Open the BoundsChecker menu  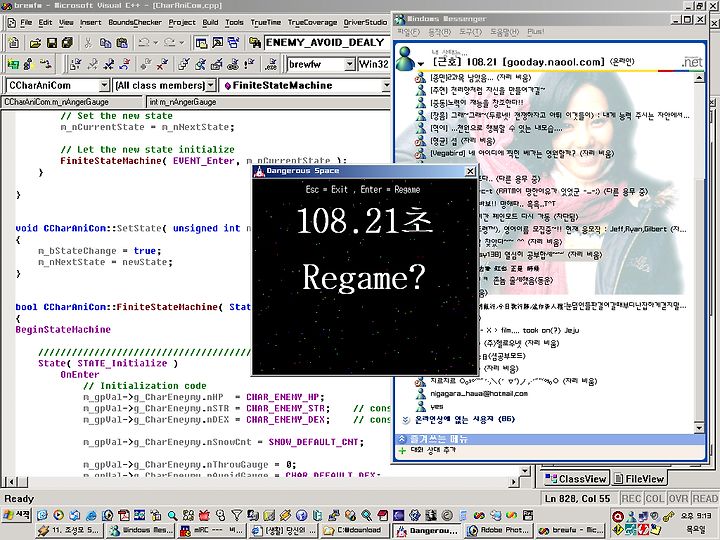click(x=135, y=22)
